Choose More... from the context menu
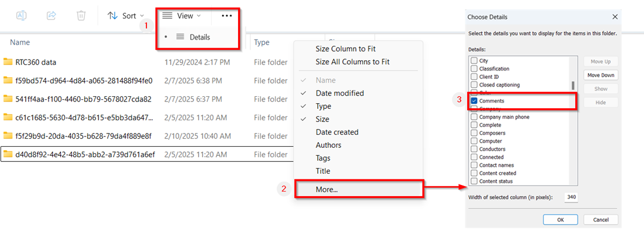The height and width of the screenshot is (243, 644). click(x=327, y=189)
